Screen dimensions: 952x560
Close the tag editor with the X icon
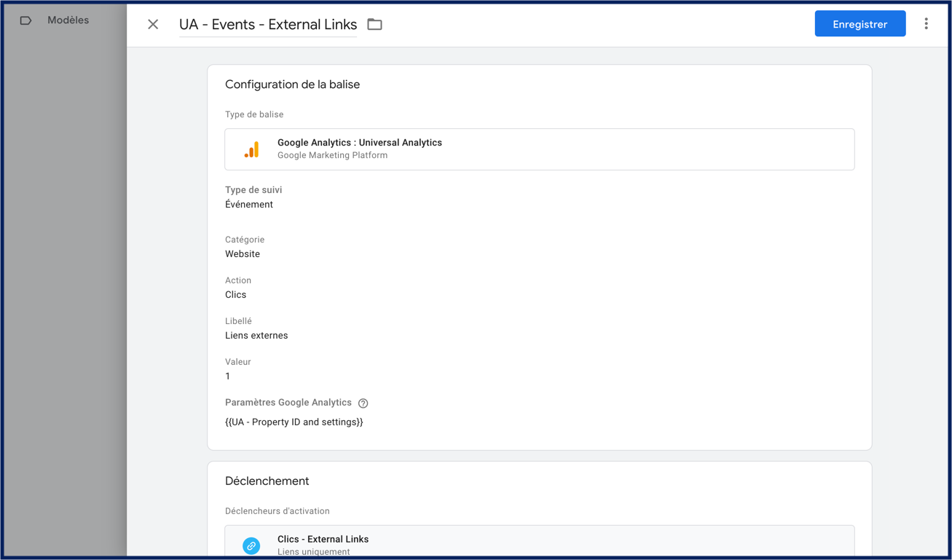click(153, 24)
